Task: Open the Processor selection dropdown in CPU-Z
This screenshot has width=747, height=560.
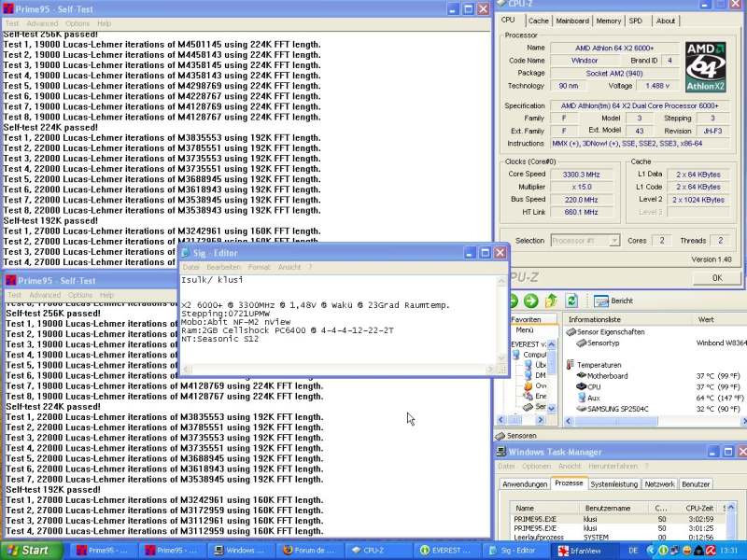Action: (585, 241)
